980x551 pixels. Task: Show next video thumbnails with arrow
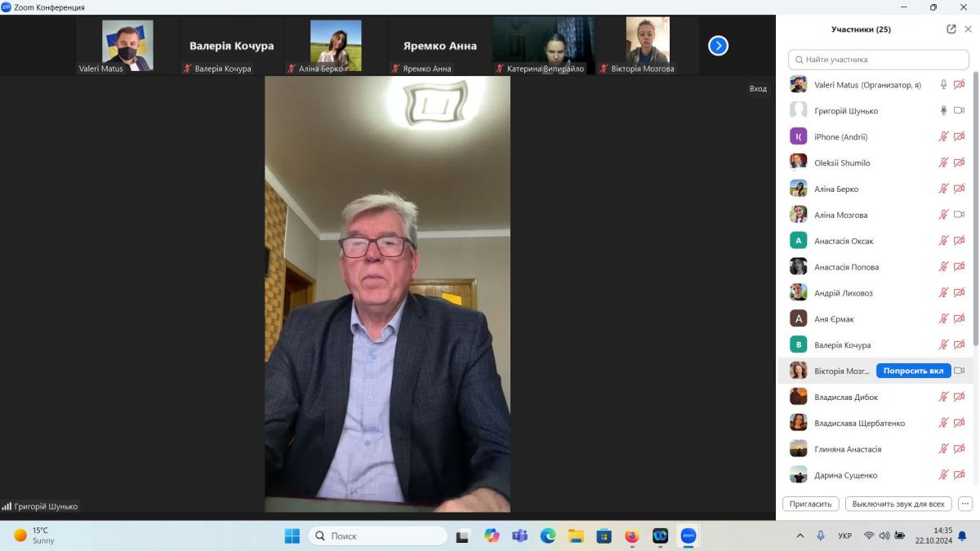(x=718, y=46)
